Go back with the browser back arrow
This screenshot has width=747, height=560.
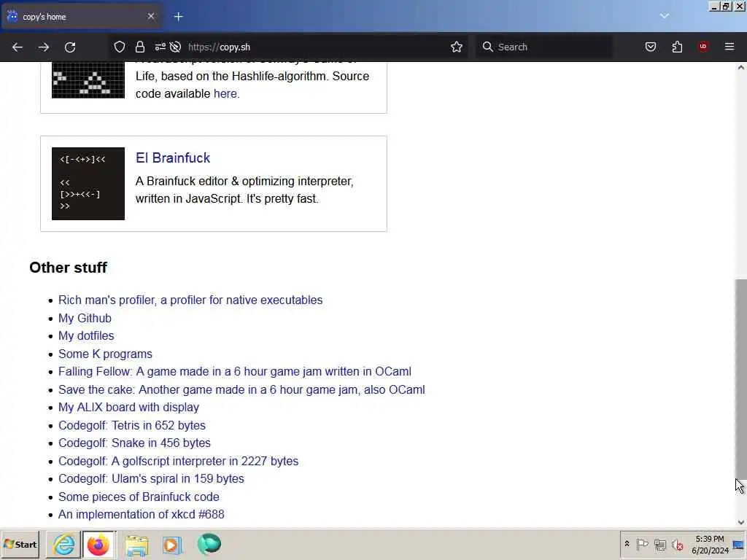18,47
